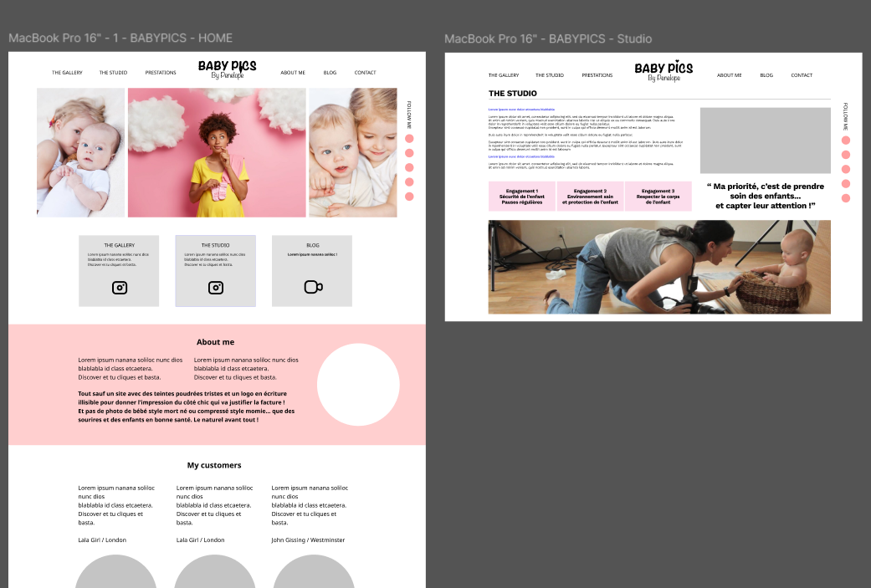Image resolution: width=871 pixels, height=588 pixels.
Task: Click bottom pink dot under FOLLOW ME in HOME frame
Action: click(x=409, y=197)
